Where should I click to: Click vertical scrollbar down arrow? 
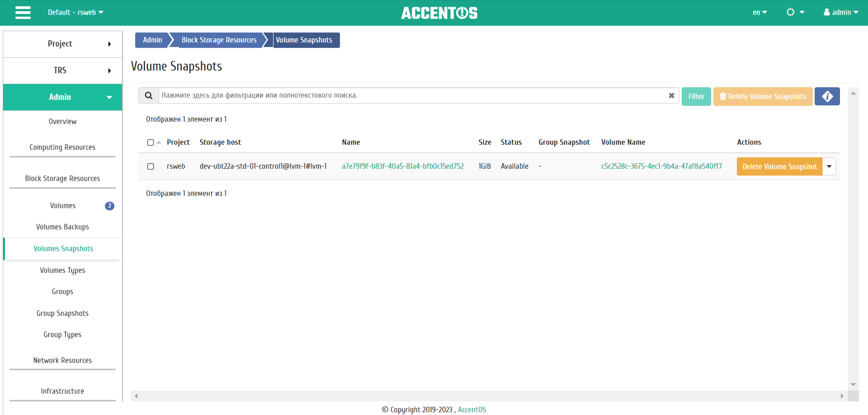coord(853,385)
